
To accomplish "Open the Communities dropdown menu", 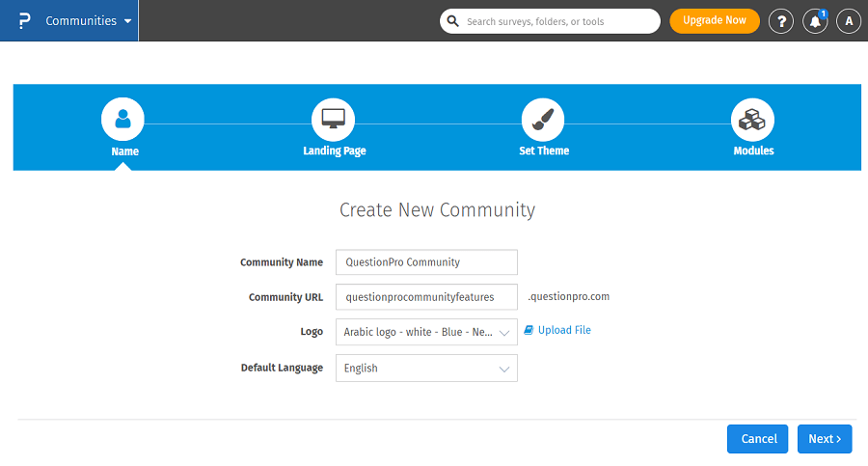I will pos(89,20).
